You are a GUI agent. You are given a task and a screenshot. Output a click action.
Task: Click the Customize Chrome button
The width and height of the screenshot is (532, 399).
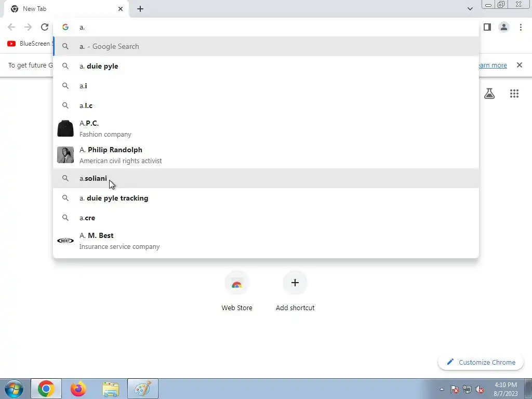[481, 362]
